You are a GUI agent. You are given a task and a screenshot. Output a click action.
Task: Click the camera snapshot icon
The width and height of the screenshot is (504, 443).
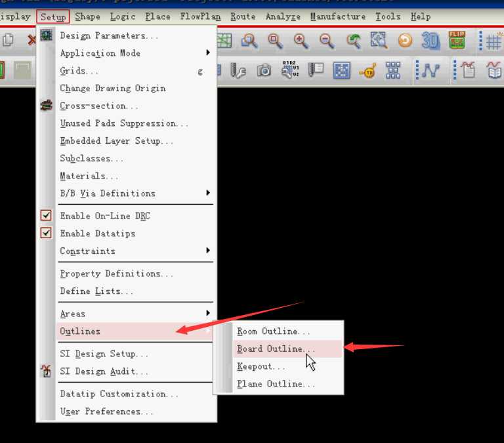point(264,70)
